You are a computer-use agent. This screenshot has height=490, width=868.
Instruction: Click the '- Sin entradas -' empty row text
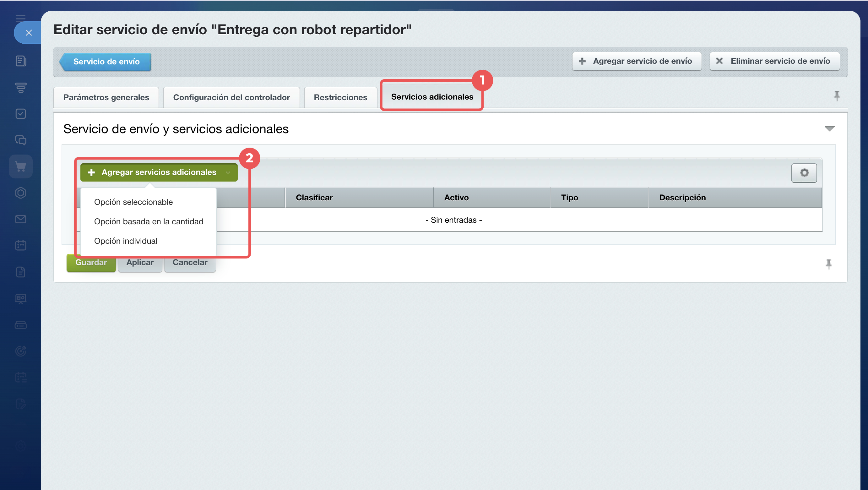click(x=453, y=220)
